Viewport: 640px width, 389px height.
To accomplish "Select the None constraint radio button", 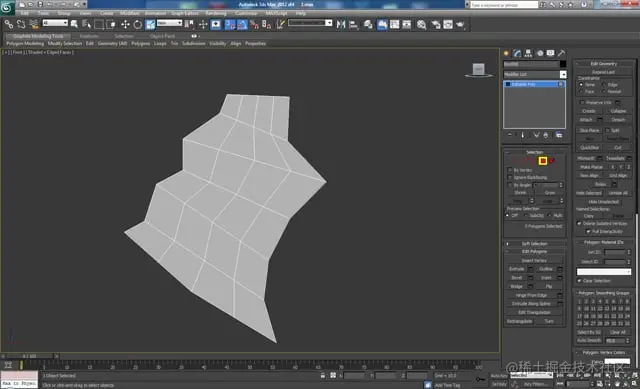I will coord(581,84).
